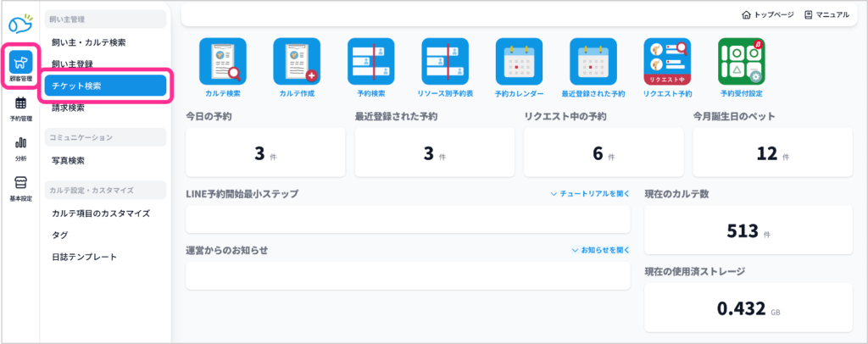This screenshot has height=344, width=868.
Task: Select チケット検索 menu item
Action: pyautogui.click(x=105, y=86)
